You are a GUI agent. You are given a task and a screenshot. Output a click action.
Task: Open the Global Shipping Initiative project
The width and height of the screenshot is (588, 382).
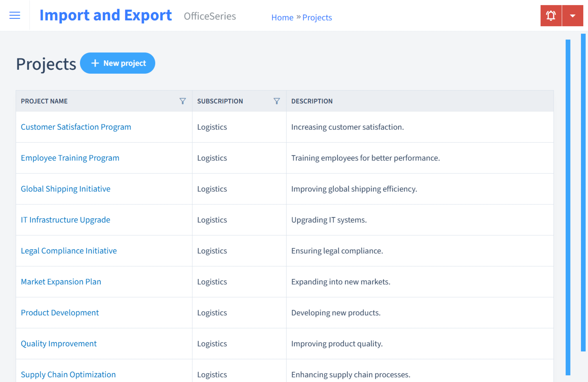[x=65, y=189]
